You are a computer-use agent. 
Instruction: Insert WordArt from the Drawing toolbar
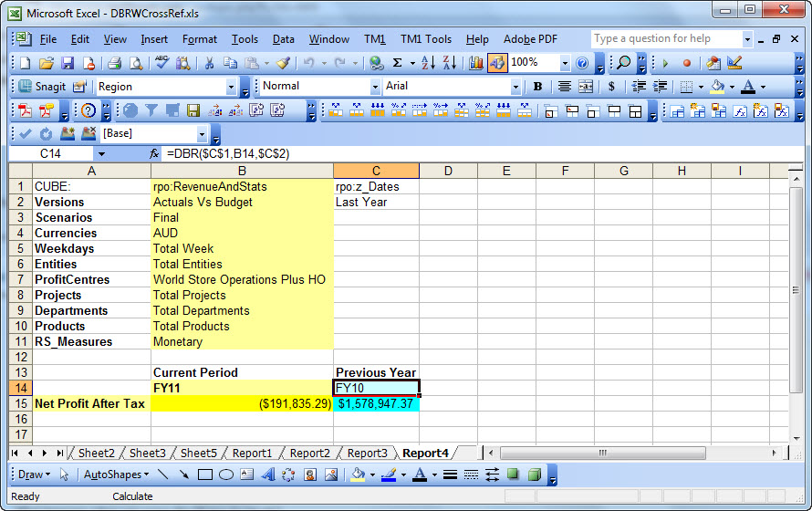click(267, 474)
